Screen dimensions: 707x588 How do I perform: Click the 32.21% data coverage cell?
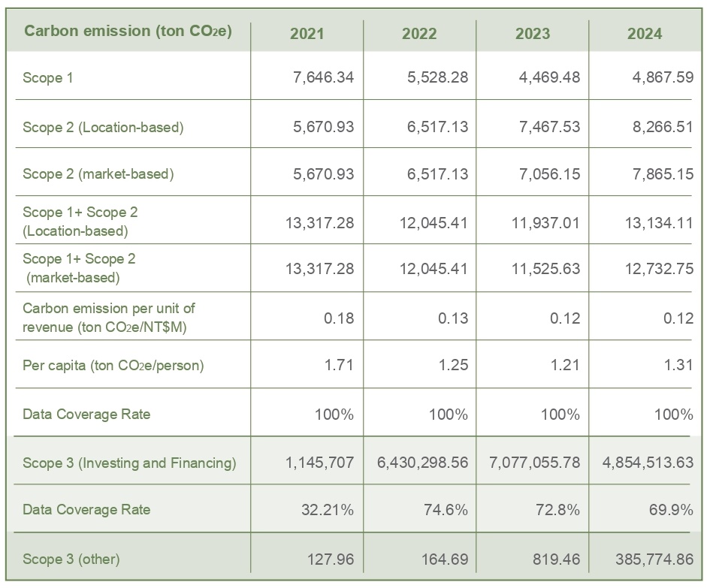tap(328, 510)
